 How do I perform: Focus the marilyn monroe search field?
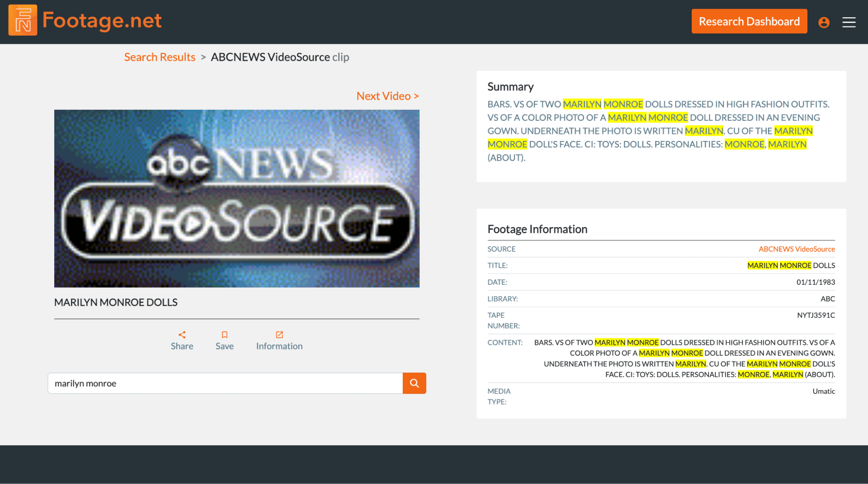[225, 383]
